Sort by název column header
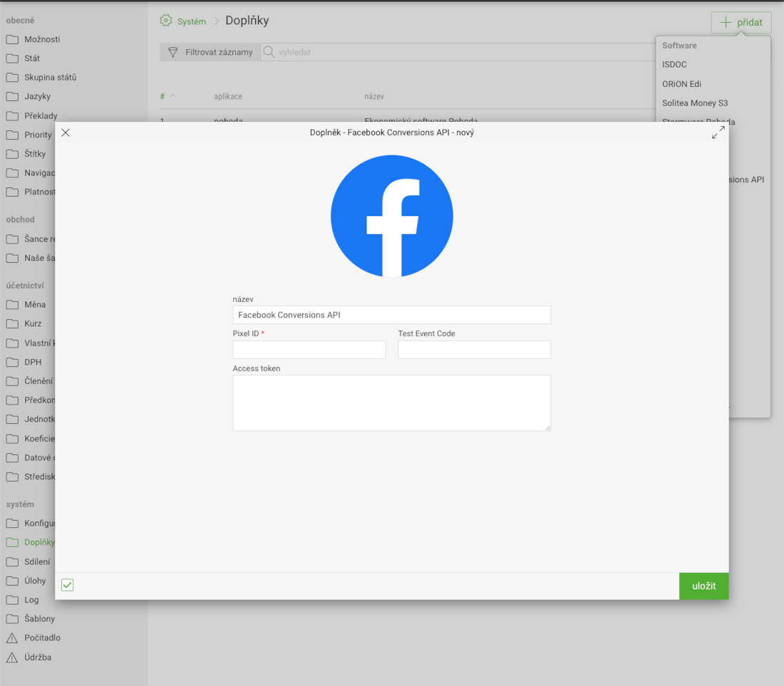 (374, 96)
